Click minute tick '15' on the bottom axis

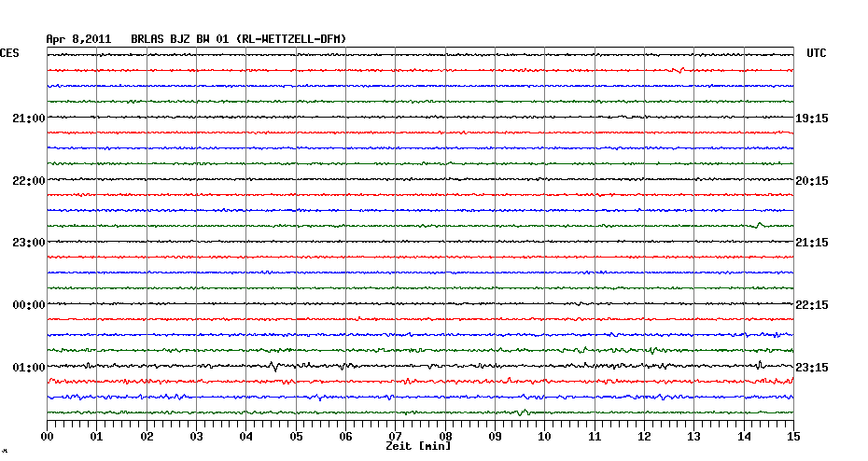(793, 436)
